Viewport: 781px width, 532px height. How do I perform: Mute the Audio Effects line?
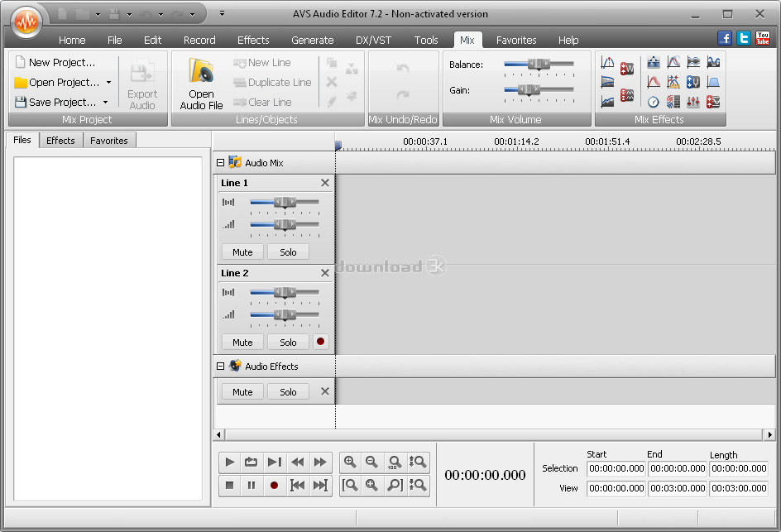pos(242,392)
